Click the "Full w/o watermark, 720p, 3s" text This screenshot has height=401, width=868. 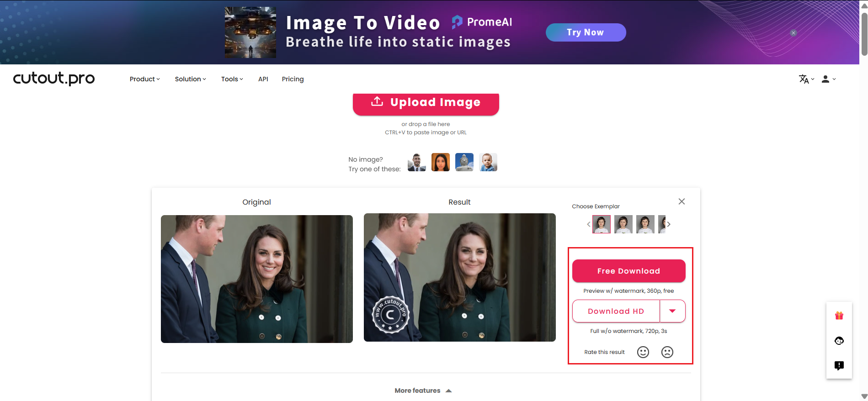click(628, 331)
